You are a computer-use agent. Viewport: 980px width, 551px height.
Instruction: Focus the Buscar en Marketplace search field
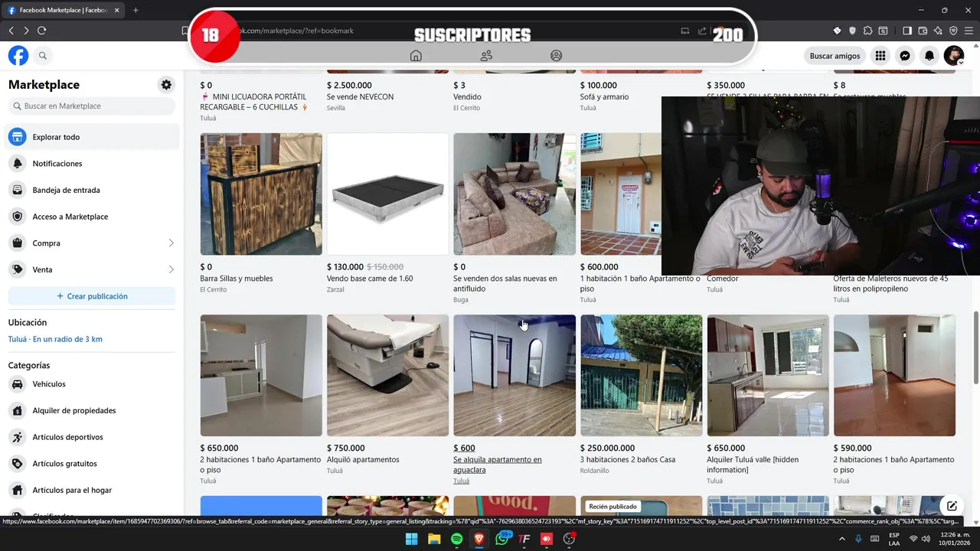pyautogui.click(x=92, y=106)
